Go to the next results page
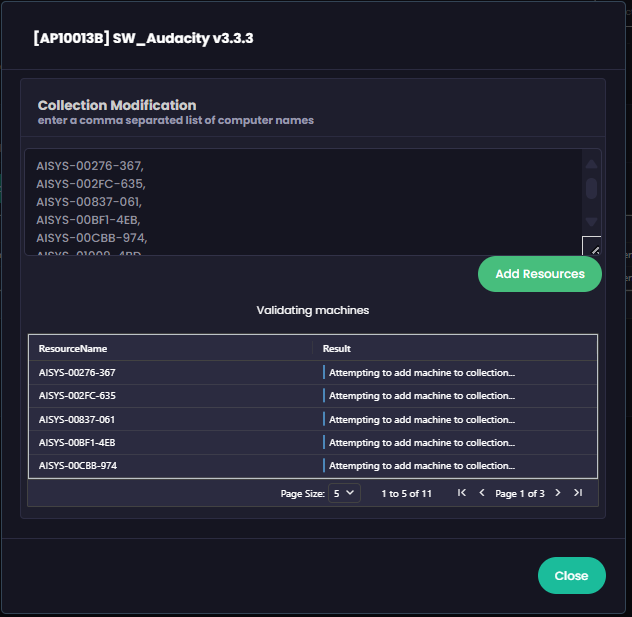Screen dimensions: 632x617 click(558, 493)
